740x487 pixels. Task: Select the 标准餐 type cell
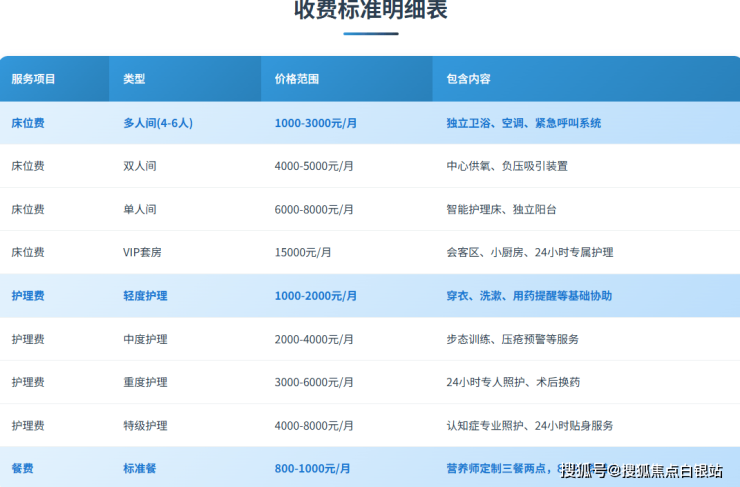pyautogui.click(x=139, y=468)
